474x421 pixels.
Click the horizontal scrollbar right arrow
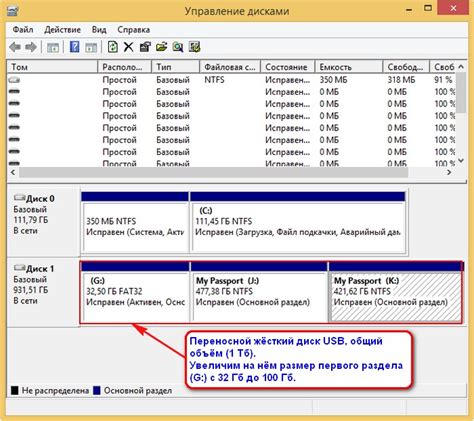(449, 172)
